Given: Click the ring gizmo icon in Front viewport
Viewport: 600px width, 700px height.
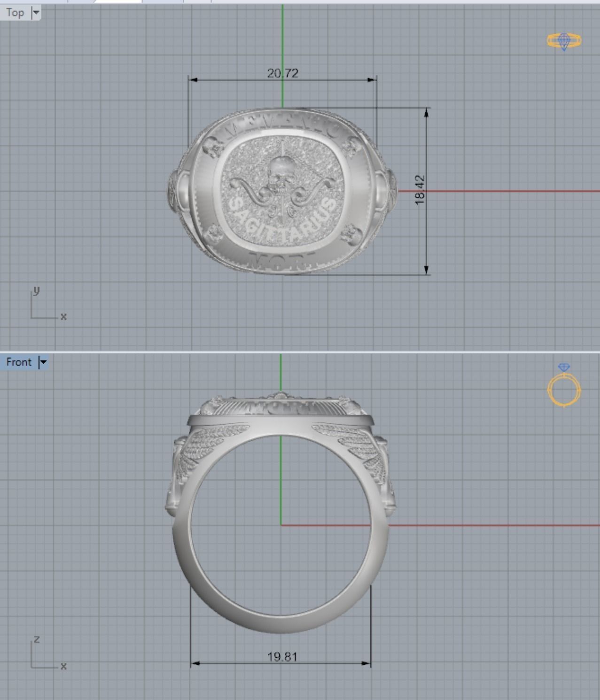Looking at the screenshot, I should pyautogui.click(x=564, y=385).
